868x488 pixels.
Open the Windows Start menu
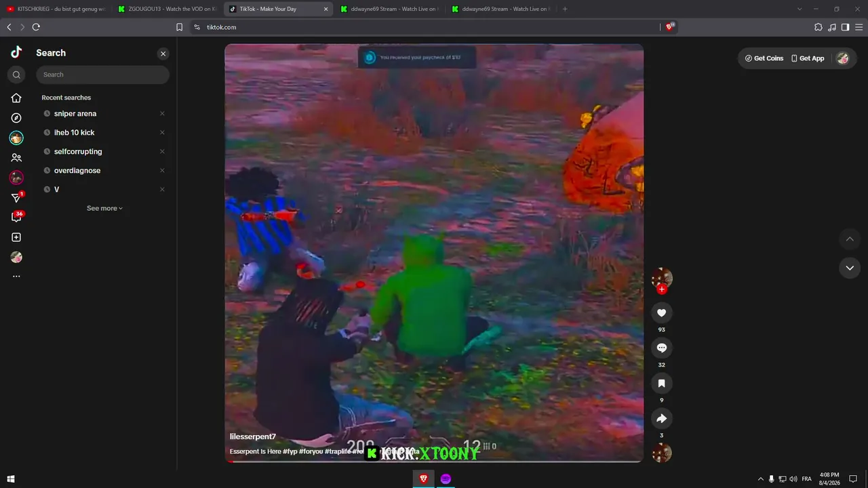(x=11, y=479)
